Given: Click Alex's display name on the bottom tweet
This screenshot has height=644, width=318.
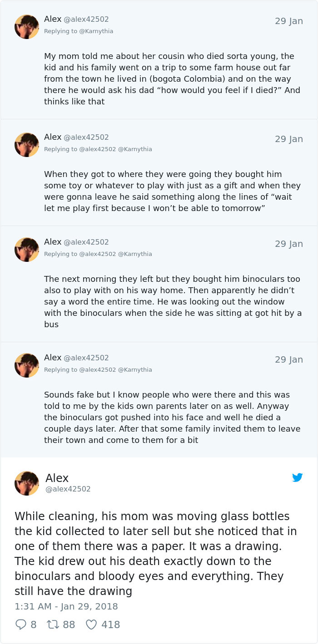Looking at the screenshot, I should 57,477.
